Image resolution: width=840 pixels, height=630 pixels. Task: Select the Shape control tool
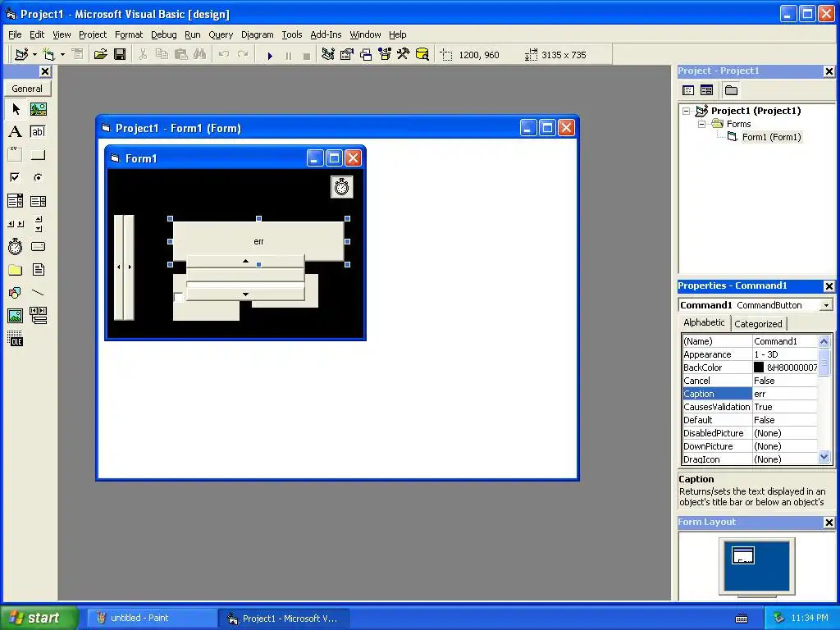tap(16, 293)
